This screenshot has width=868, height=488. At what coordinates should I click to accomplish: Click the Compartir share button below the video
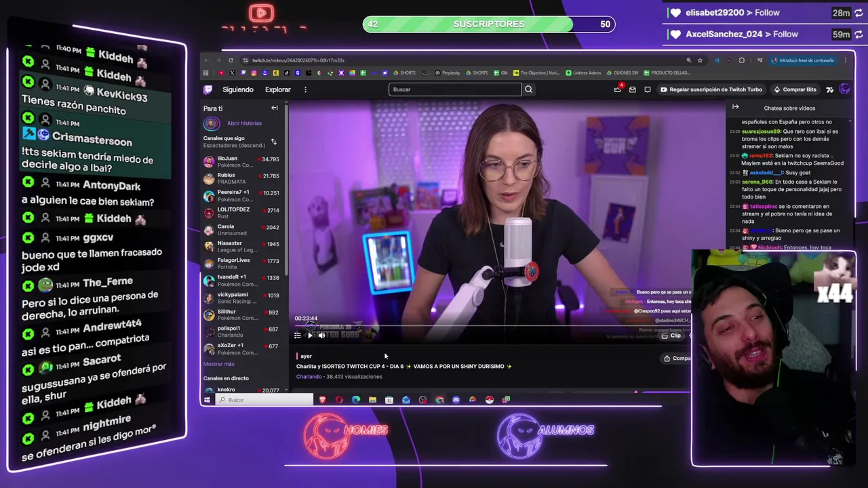[677, 359]
